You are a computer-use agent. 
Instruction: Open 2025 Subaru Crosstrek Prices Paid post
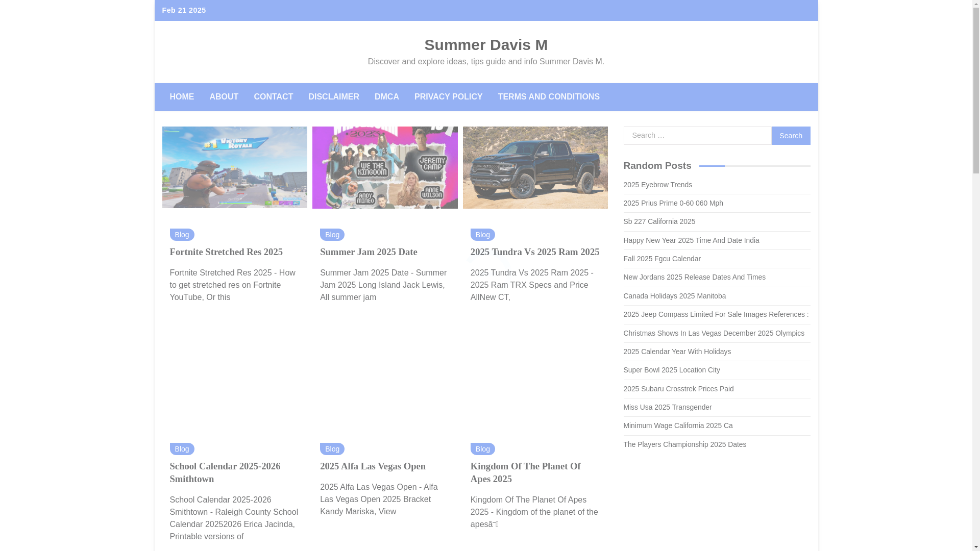678,389
